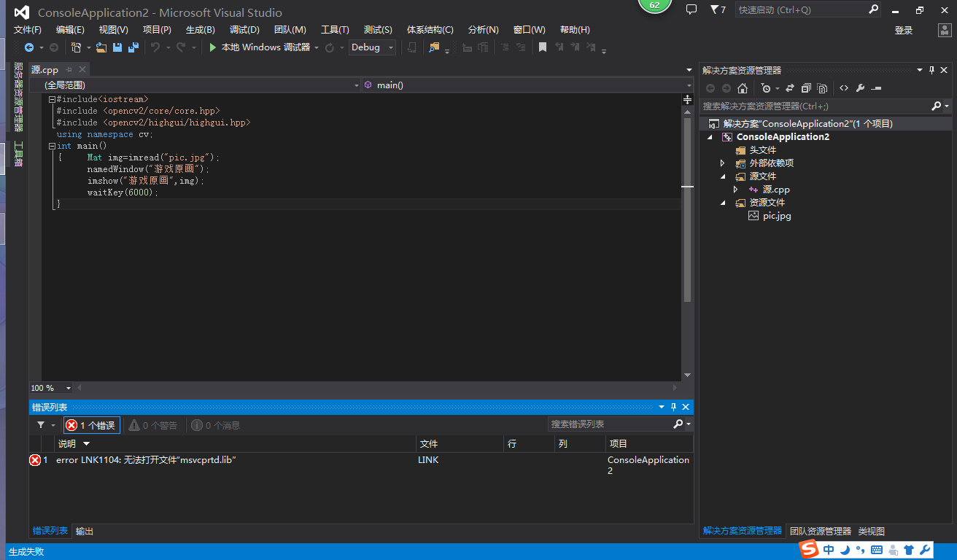
Task: Switch to the 团队资源管理器 tab
Action: (821, 531)
